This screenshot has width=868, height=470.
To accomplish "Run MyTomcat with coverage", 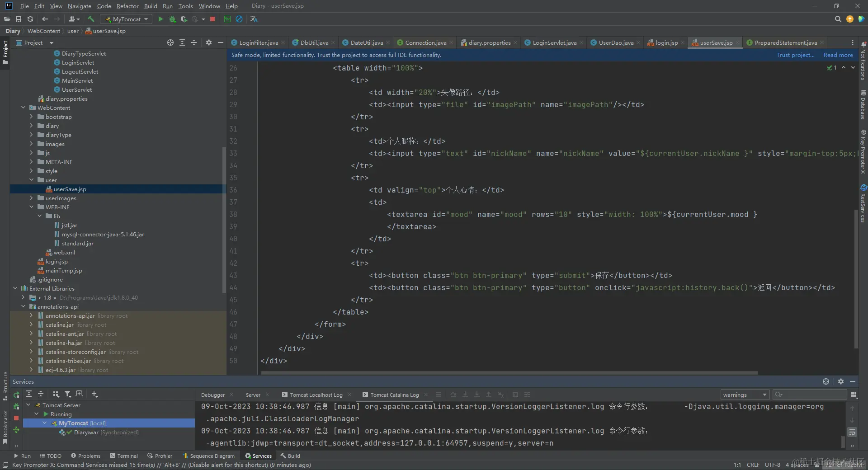I will [x=184, y=19].
